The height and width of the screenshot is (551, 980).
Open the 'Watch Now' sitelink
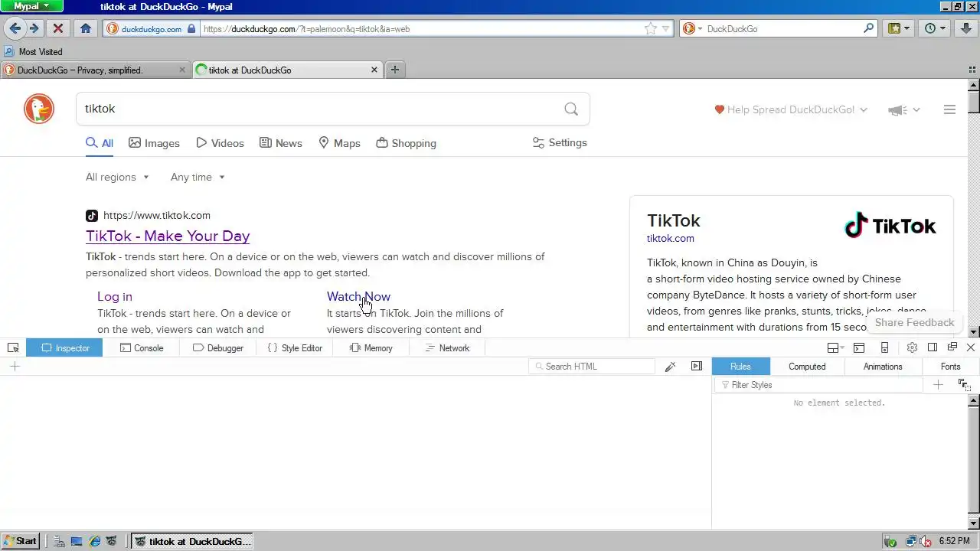[358, 296]
